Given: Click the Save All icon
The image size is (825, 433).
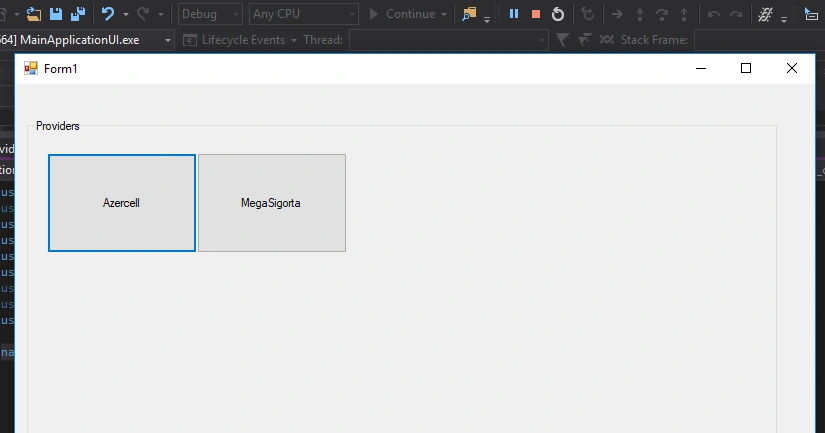Looking at the screenshot, I should 78,14.
